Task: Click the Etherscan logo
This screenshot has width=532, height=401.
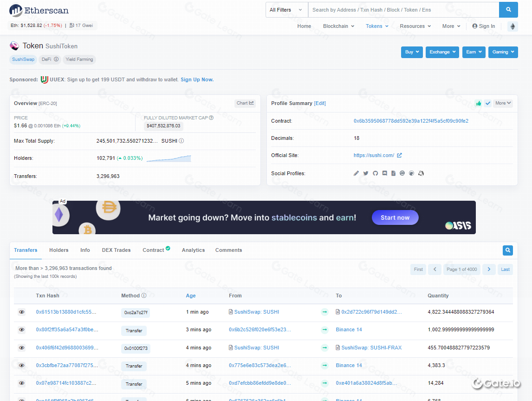Action: coord(39,11)
